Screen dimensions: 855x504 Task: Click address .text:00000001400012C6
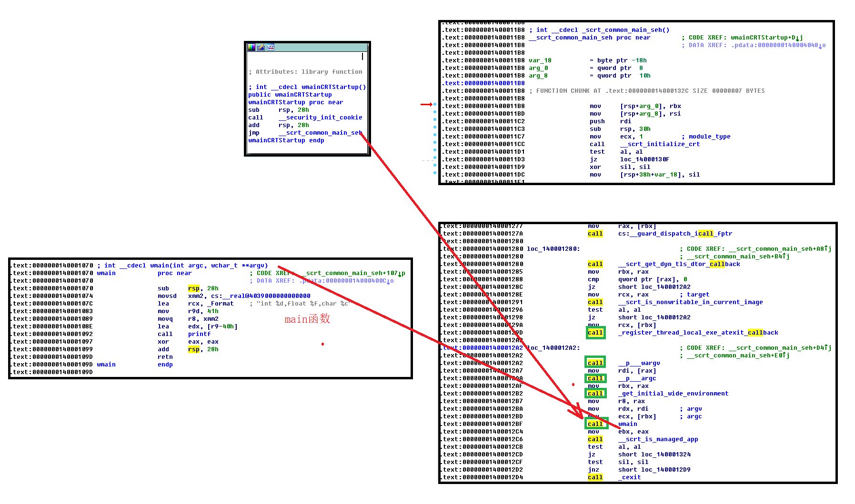(482, 439)
